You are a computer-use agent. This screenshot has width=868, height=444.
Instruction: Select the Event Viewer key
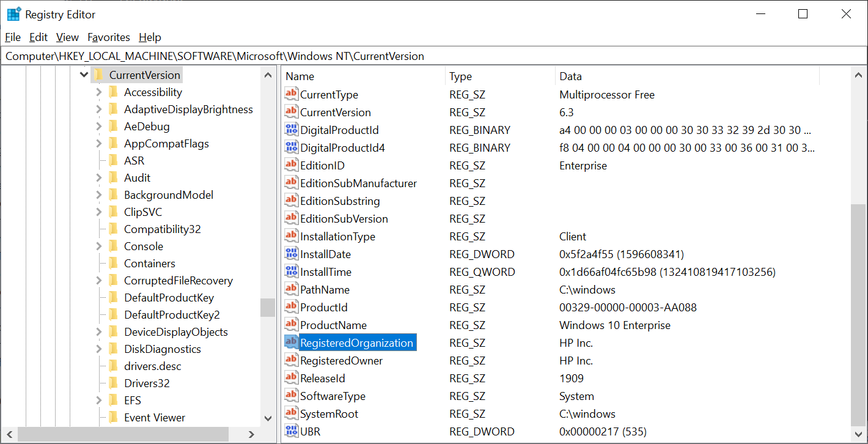[155, 417]
